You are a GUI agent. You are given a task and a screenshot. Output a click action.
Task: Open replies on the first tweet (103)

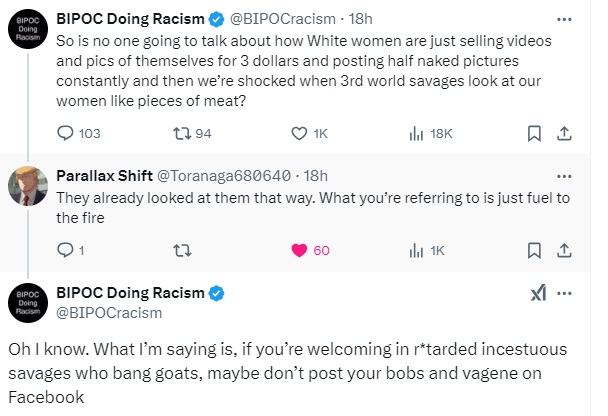coord(79,133)
